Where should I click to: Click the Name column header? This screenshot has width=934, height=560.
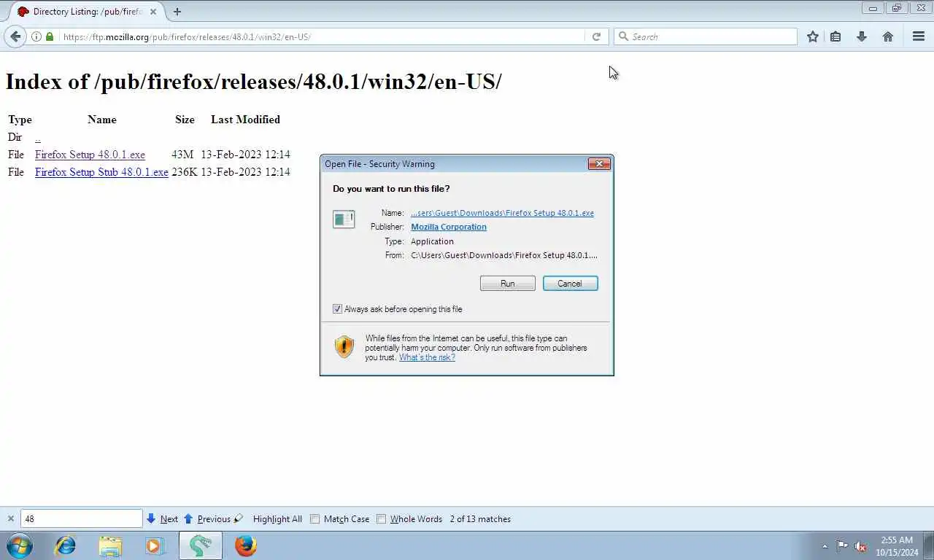pos(102,120)
